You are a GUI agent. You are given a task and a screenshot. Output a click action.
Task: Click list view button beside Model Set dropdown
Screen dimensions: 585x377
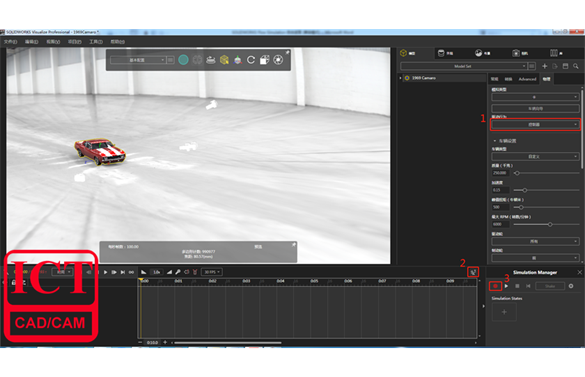click(532, 66)
